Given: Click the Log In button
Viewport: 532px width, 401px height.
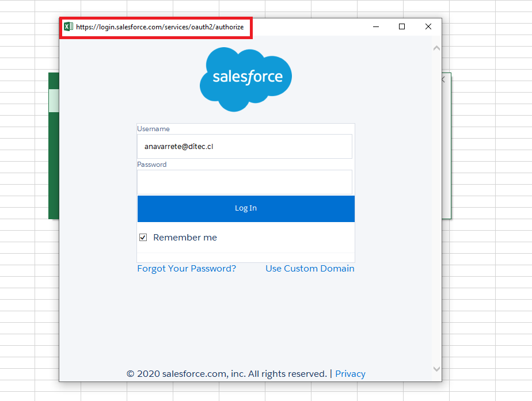Looking at the screenshot, I should click(246, 208).
